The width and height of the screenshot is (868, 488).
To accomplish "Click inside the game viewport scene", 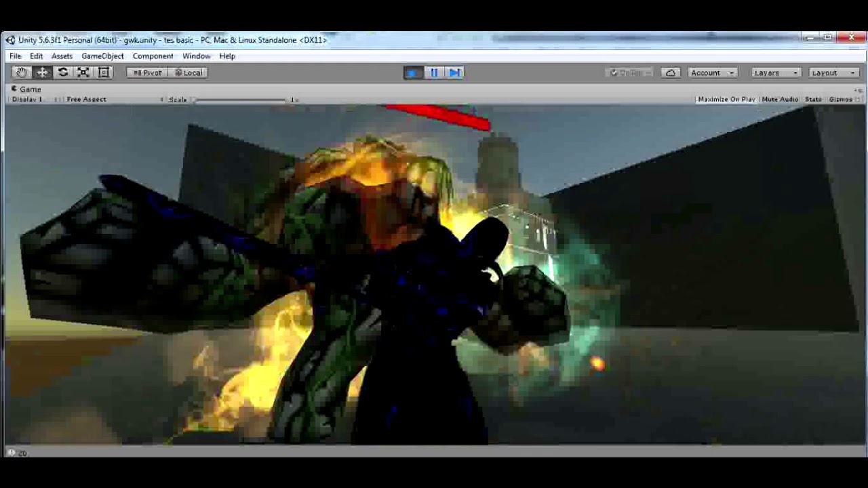I will (434, 274).
